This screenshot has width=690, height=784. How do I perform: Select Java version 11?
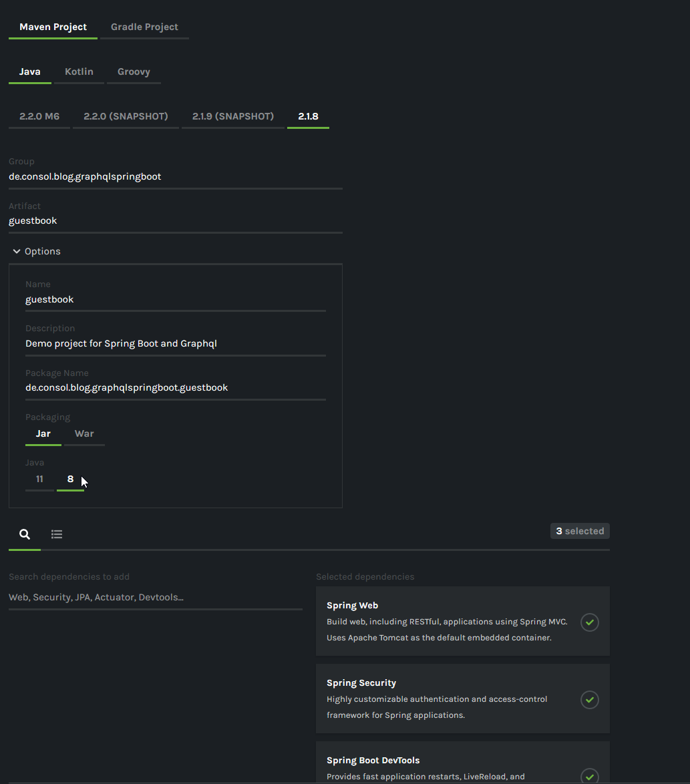click(x=39, y=479)
